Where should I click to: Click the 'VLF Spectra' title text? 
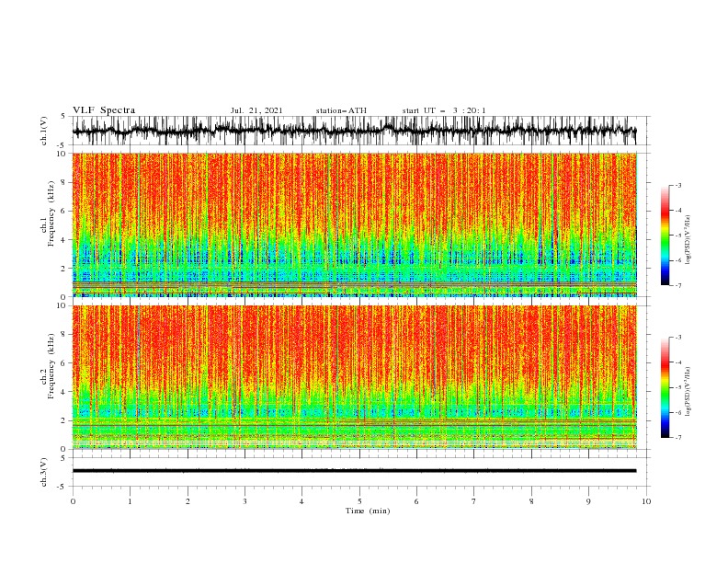coord(104,110)
